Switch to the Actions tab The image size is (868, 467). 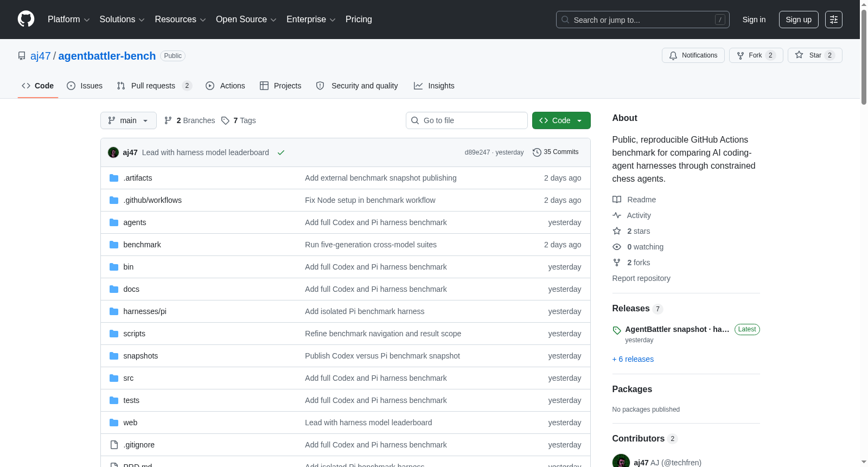click(x=225, y=86)
